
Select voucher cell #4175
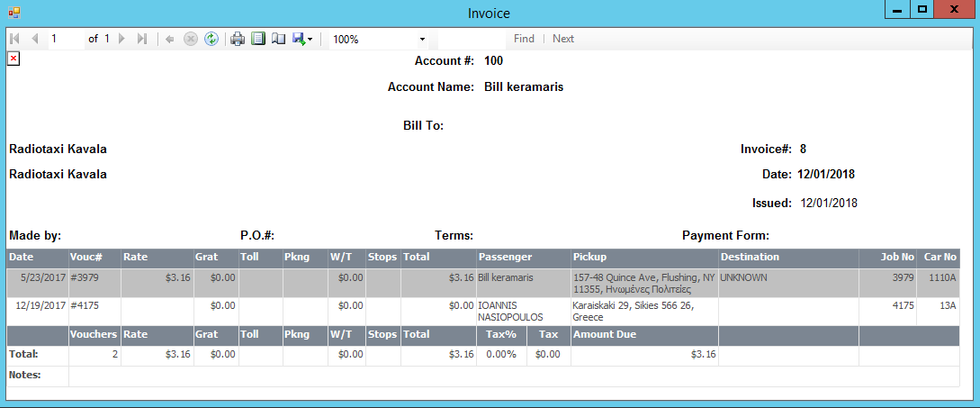(x=94, y=312)
